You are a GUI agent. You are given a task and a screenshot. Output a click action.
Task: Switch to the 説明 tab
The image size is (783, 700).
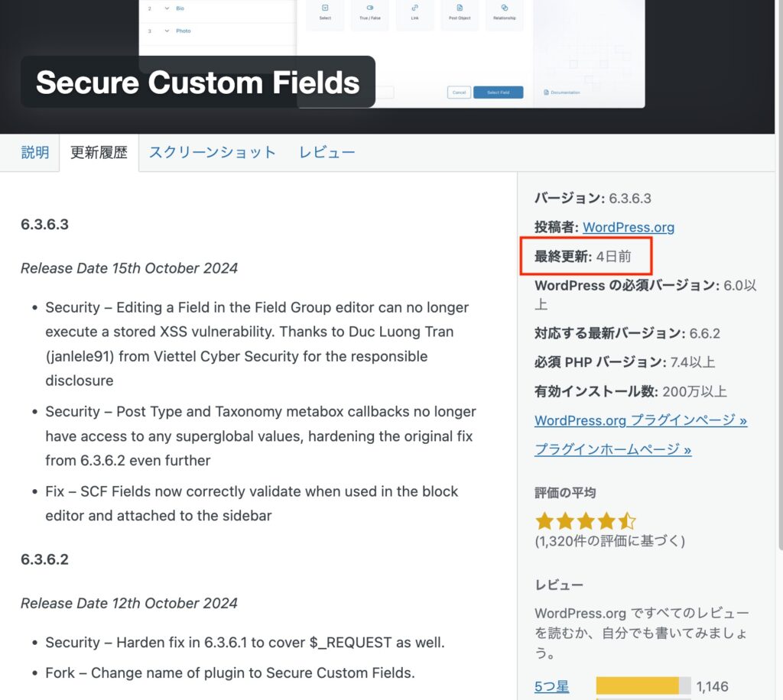click(35, 152)
